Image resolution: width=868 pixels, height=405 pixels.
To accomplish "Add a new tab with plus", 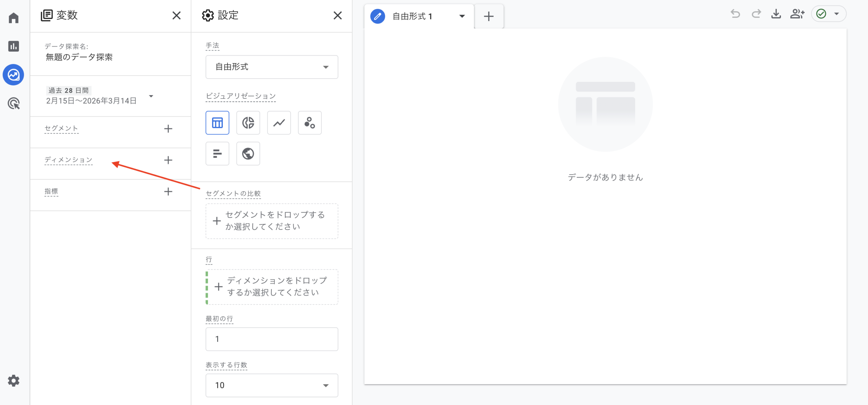I will [x=489, y=16].
